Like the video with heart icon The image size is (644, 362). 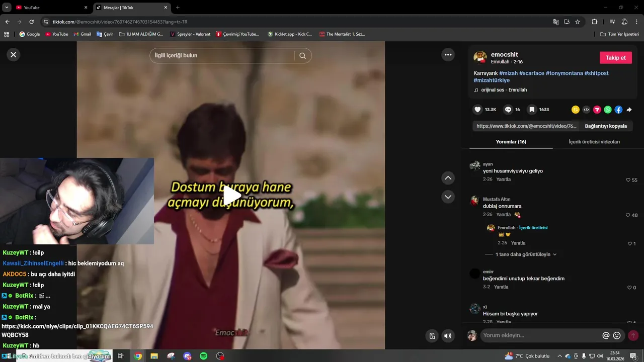(477, 110)
